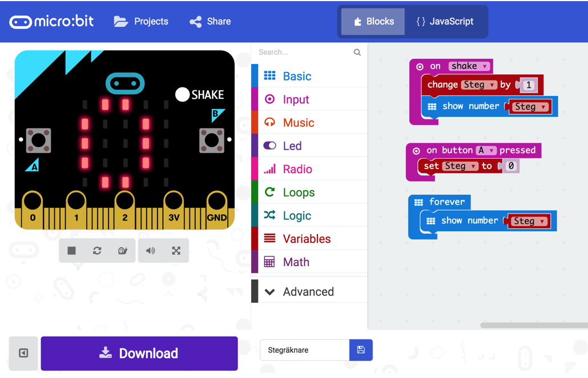Screen dimensions: 588x378
Task: Open the Music blocks category
Action: (x=309, y=123)
